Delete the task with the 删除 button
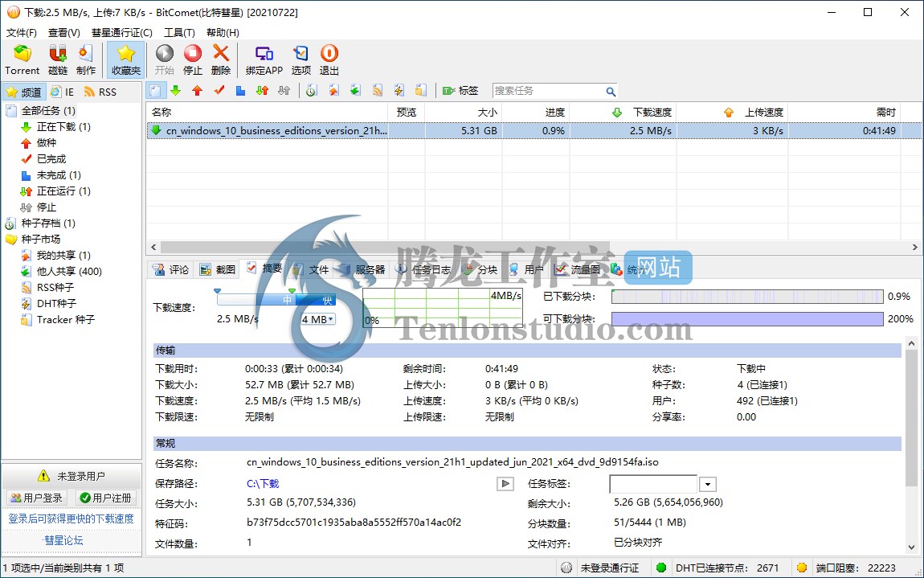Screen dimensions: 924x578 coord(221,60)
